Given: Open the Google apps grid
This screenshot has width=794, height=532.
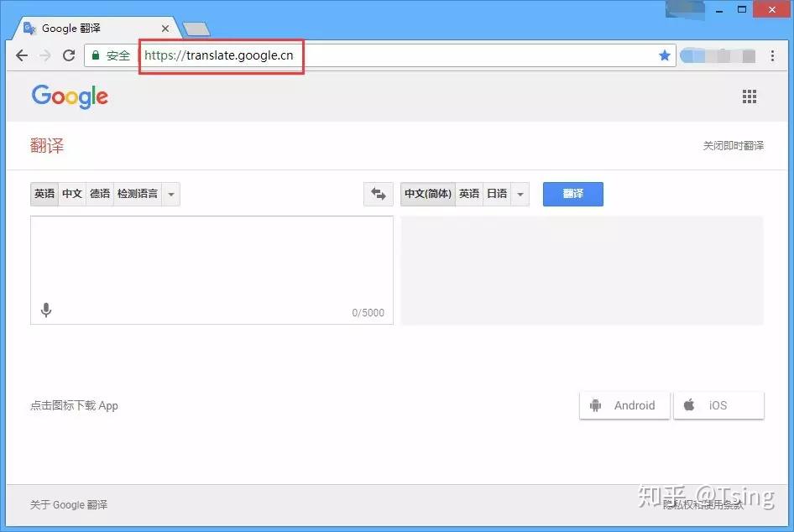Looking at the screenshot, I should (750, 96).
